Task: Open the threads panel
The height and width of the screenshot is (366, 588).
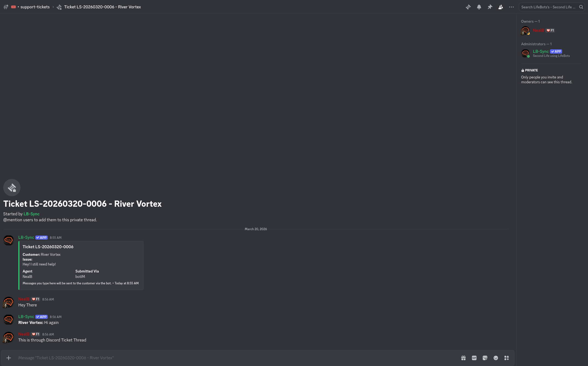Action: click(x=468, y=7)
